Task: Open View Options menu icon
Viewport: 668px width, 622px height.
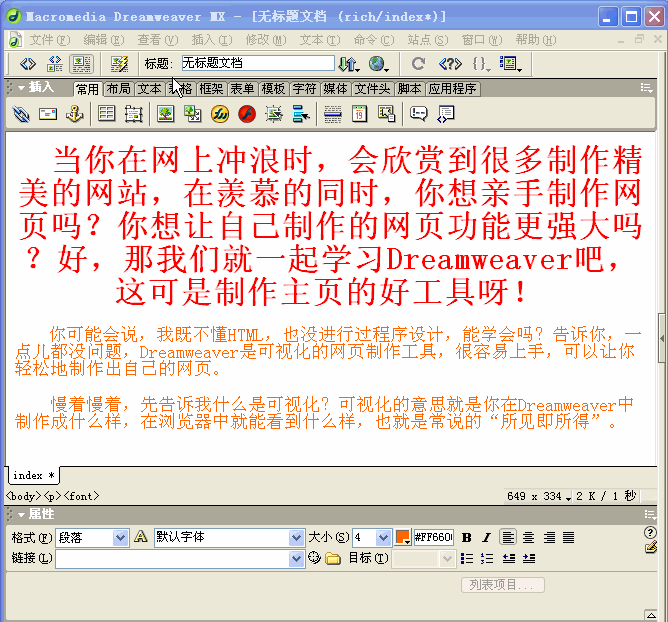Action: (x=510, y=64)
